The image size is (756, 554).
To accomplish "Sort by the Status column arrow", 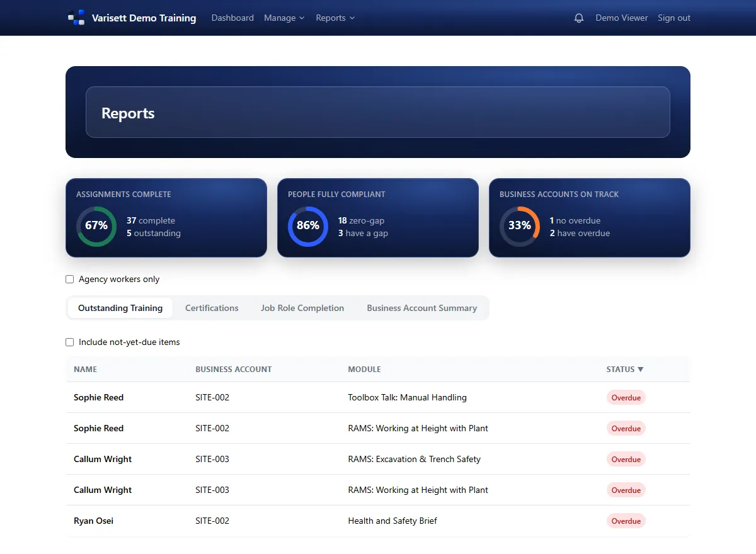I will tap(641, 370).
